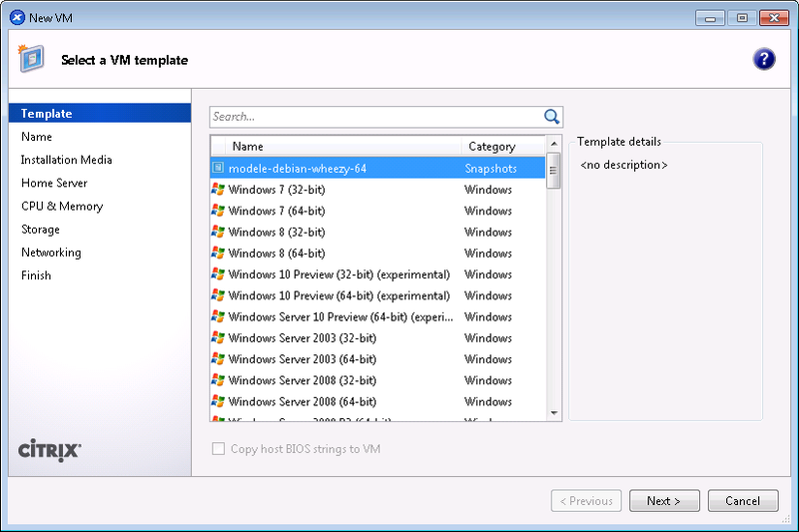799x532 pixels.
Task: Click the scroll up arrow of template list
Action: [x=554, y=144]
